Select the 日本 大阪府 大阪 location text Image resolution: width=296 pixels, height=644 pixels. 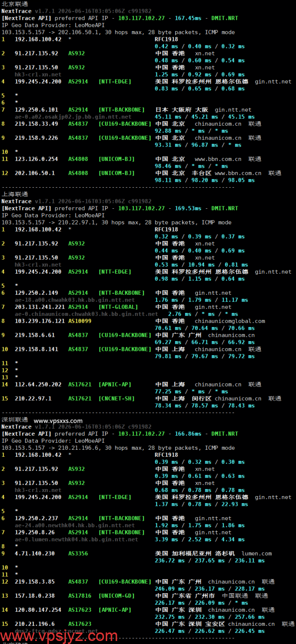click(182, 110)
